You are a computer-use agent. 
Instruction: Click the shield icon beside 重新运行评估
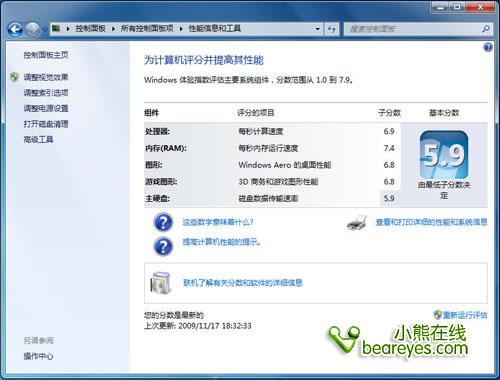point(438,314)
